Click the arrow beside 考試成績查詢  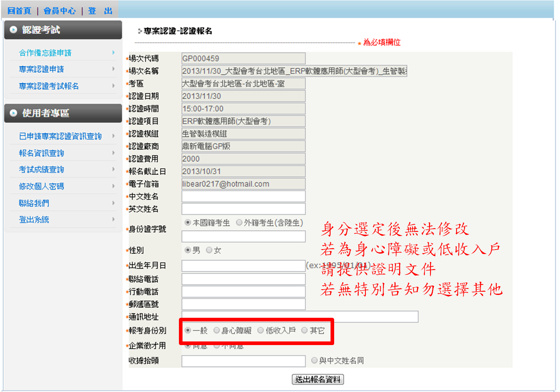pos(114,169)
